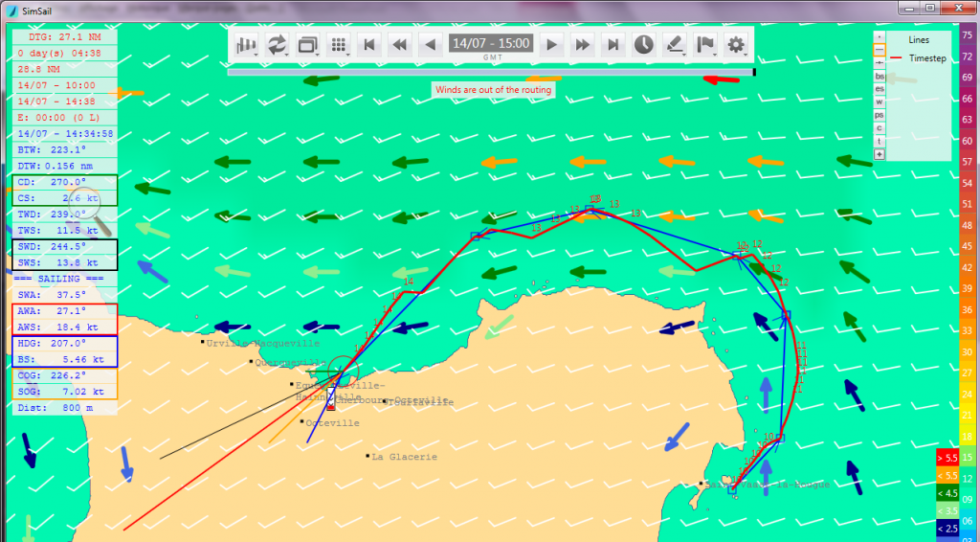Toggle the 'ps' display button

(880, 115)
